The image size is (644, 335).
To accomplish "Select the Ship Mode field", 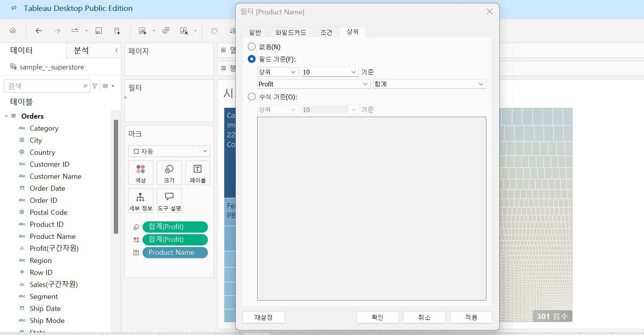I will point(47,320).
